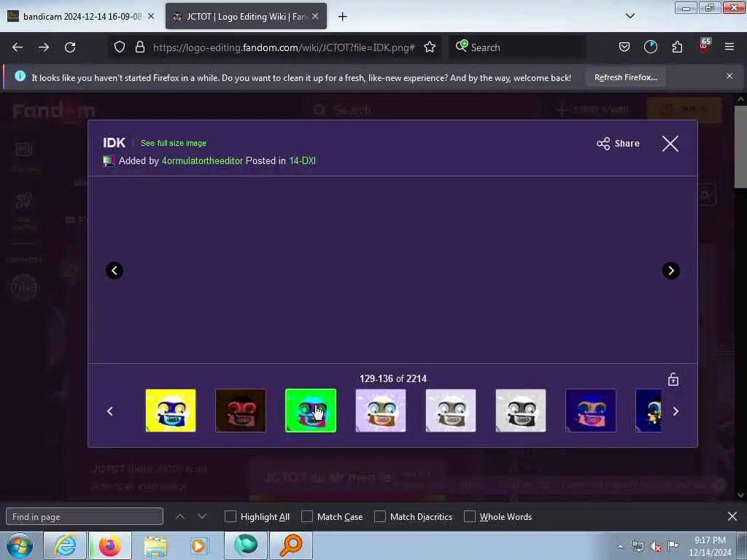Image resolution: width=747 pixels, height=560 pixels.
Task: Open Windows Explorer file manager
Action: (x=155, y=545)
